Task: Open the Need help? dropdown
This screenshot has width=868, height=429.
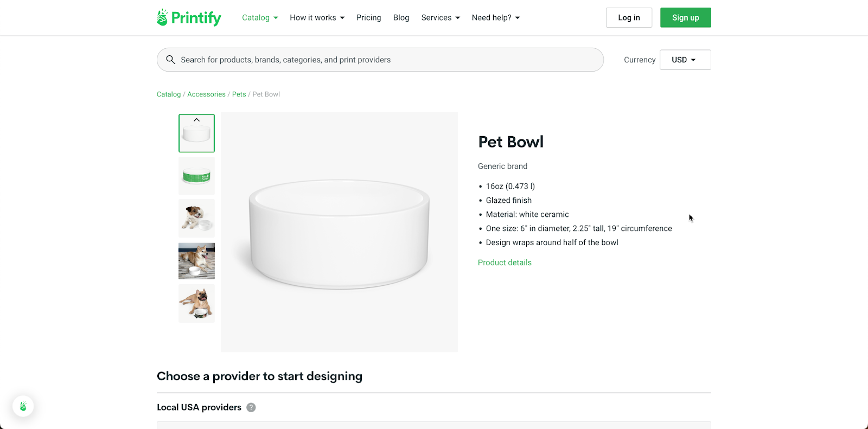Action: click(x=495, y=17)
